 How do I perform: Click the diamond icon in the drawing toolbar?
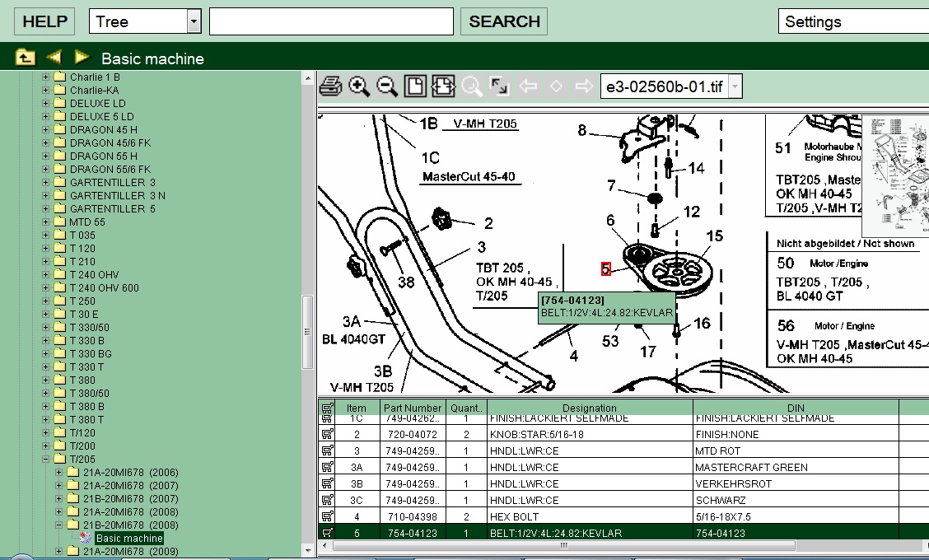(x=556, y=86)
